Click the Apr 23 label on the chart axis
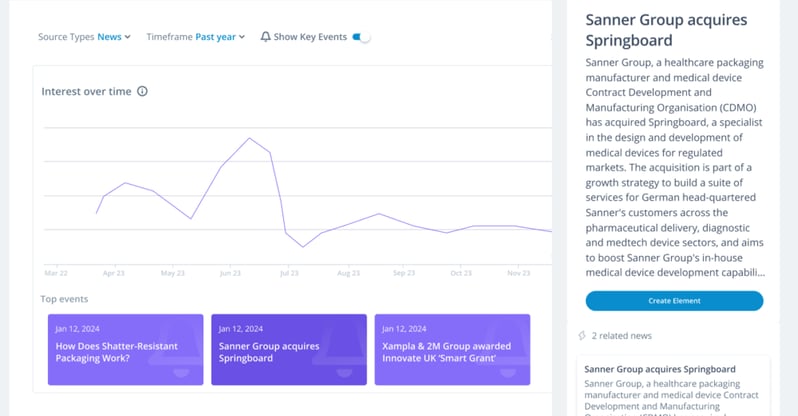Screen dimensions: 798x416 coord(113,273)
